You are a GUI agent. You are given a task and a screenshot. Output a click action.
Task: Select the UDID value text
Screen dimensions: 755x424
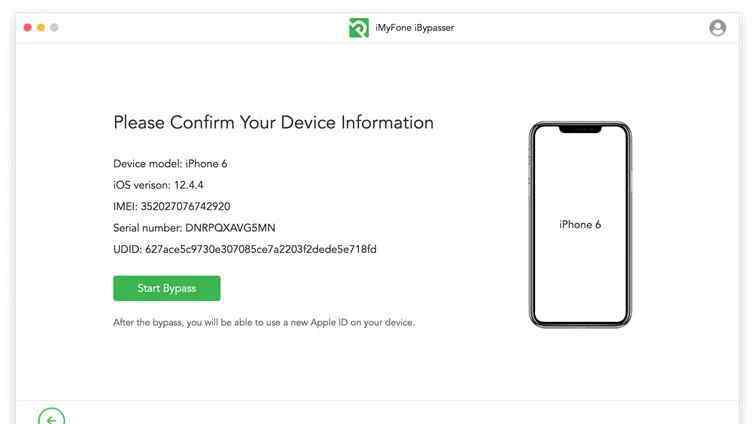coord(260,249)
